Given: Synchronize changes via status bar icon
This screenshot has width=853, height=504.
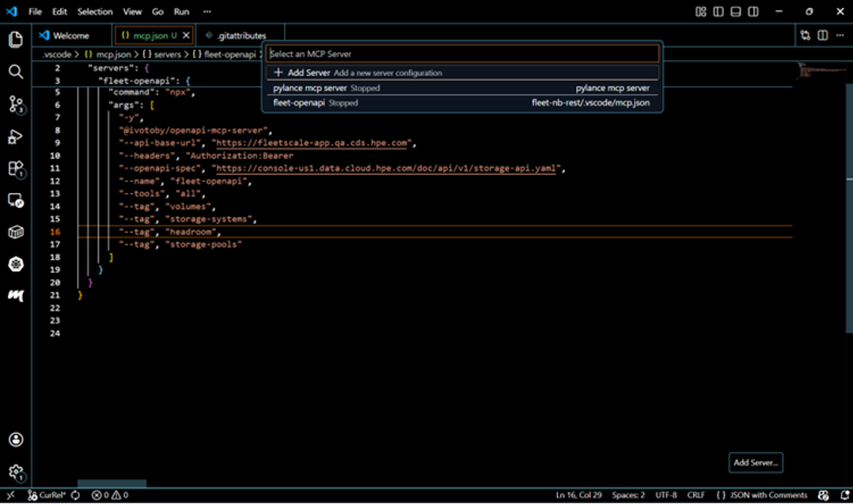Looking at the screenshot, I should point(76,495).
